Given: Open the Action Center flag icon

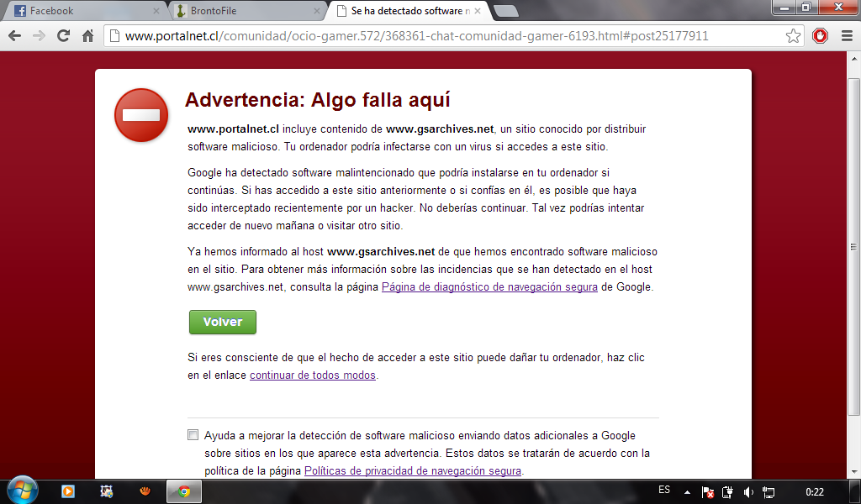Looking at the screenshot, I should [707, 492].
